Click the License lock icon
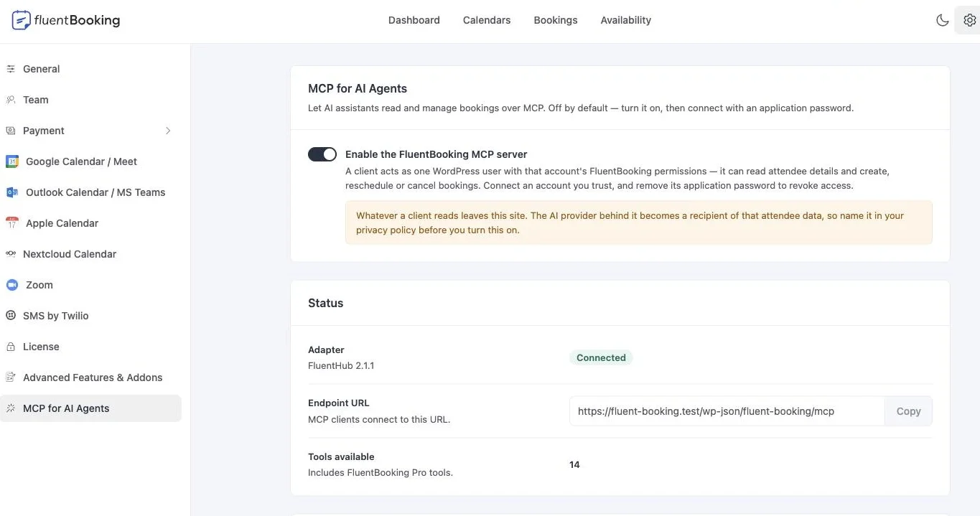980x516 pixels. click(11, 347)
